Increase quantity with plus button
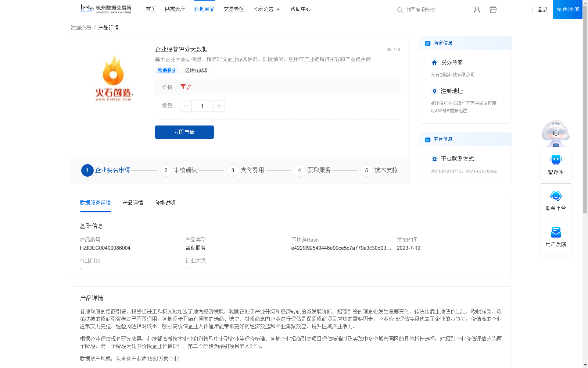 point(219,106)
